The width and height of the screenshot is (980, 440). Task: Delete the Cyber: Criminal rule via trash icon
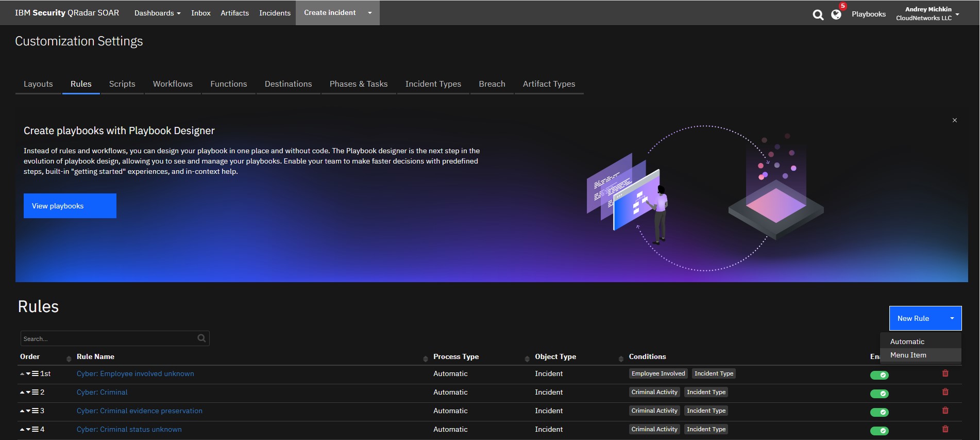point(945,392)
